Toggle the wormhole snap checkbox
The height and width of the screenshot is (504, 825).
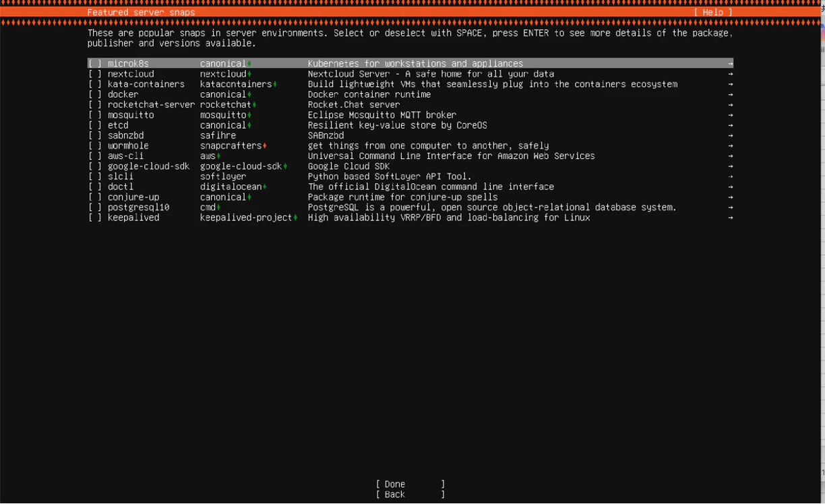tap(95, 146)
